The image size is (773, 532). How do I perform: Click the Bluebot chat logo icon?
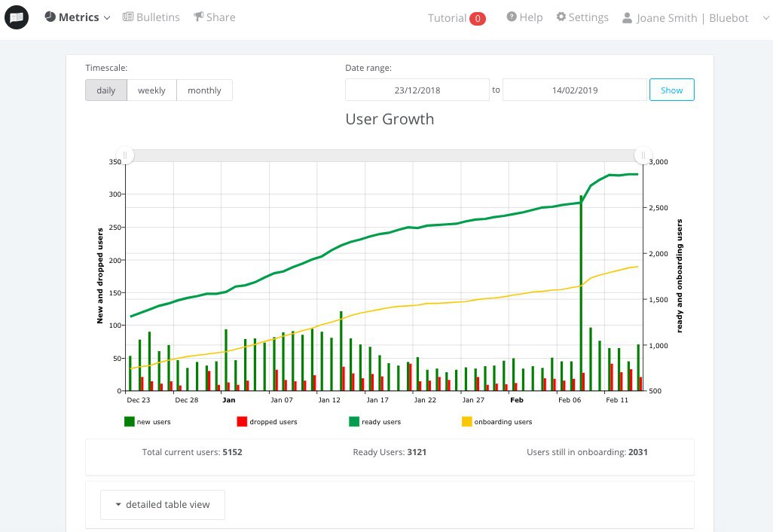tap(17, 17)
